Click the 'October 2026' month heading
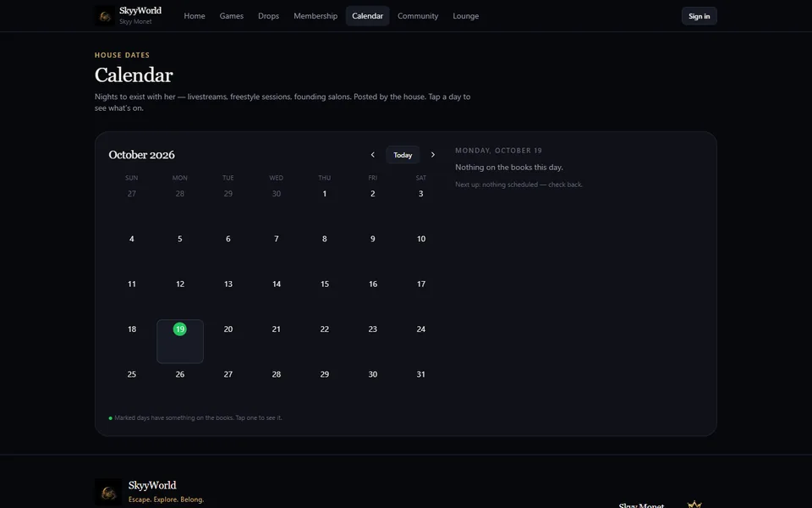This screenshot has width=812, height=508. point(141,154)
